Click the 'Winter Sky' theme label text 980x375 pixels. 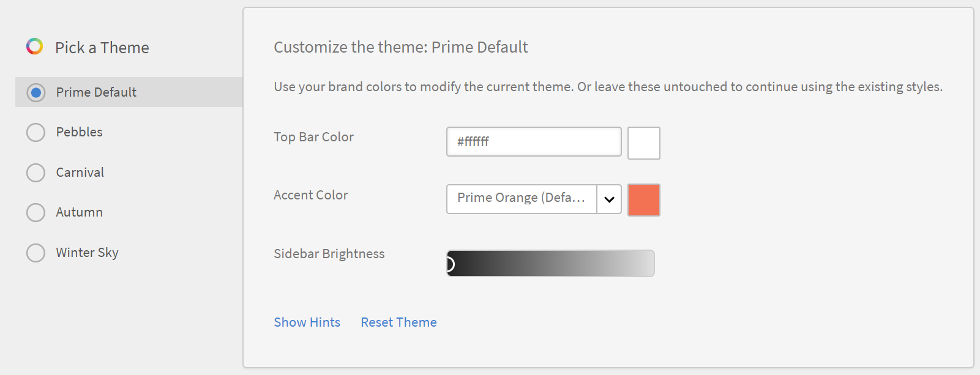88,253
